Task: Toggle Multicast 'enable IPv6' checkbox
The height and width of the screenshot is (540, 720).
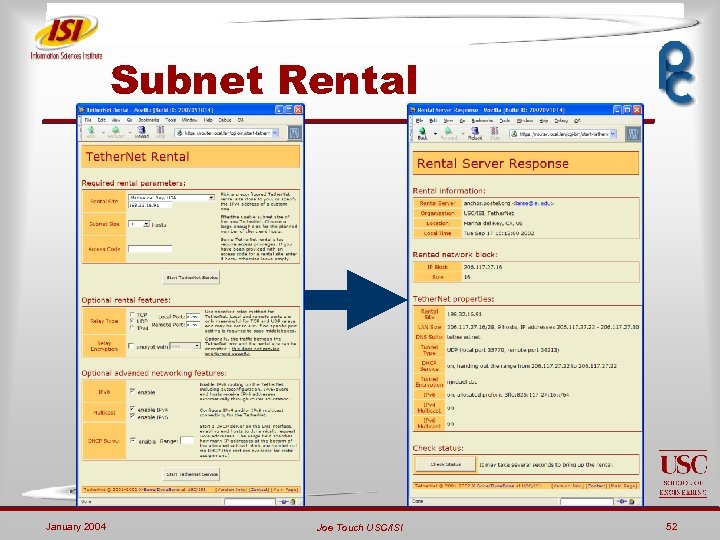Action: 132,416
